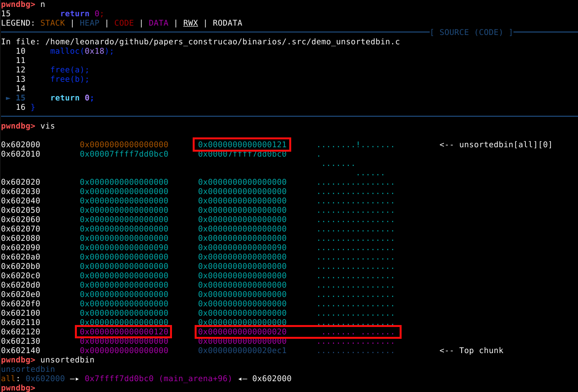Click the SOURCE (CODE) section header
Screen dimensions: 578x392
[x=471, y=33]
